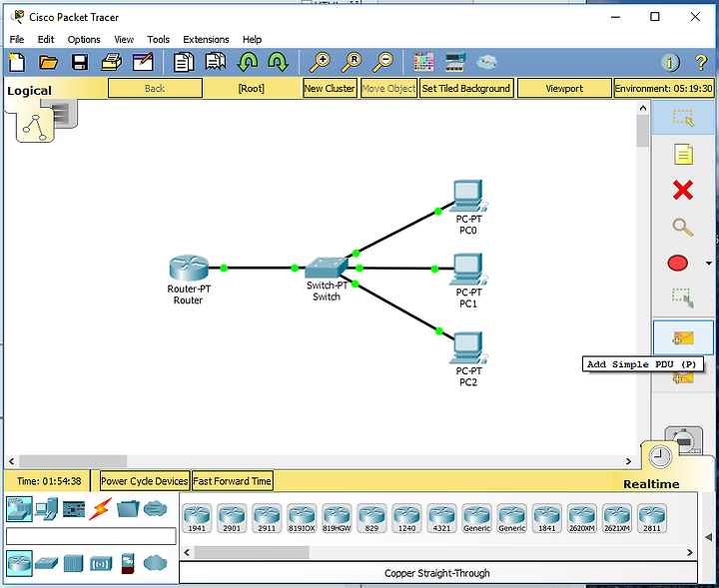Screen dimensions: 719x588
Task: Open the Logical workspace navigation icon
Action: point(35,127)
